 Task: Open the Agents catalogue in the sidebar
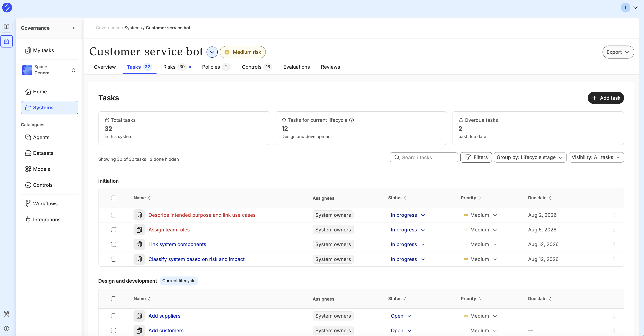click(x=49, y=137)
